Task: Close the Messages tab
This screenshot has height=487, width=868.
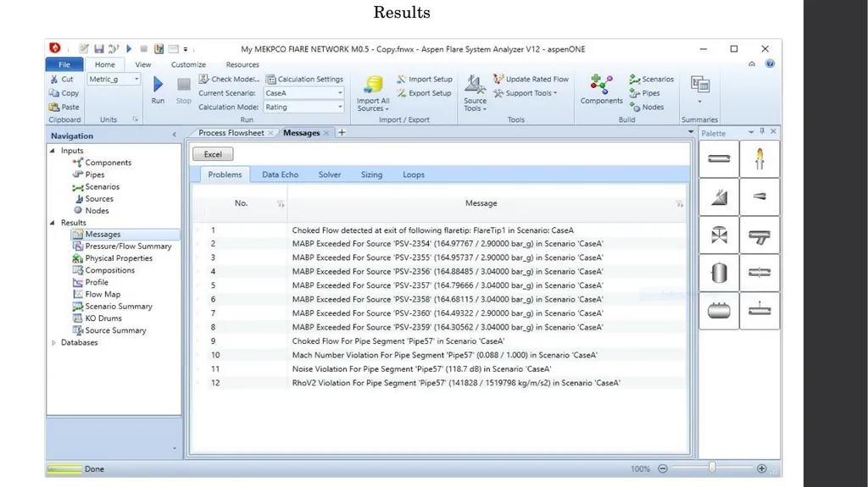Action: click(x=326, y=133)
